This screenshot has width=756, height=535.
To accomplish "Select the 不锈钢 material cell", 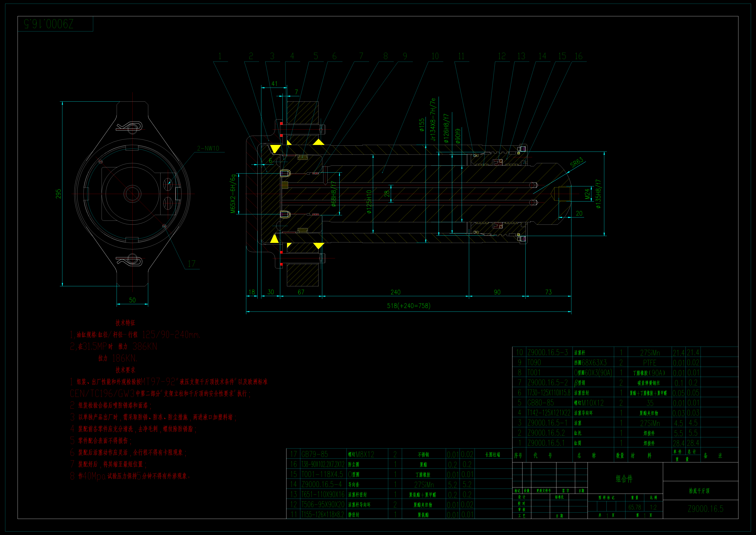I will 424,454.
